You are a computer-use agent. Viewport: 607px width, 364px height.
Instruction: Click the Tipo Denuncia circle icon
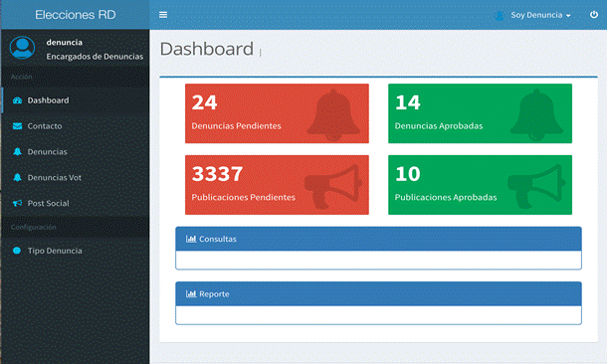17,251
